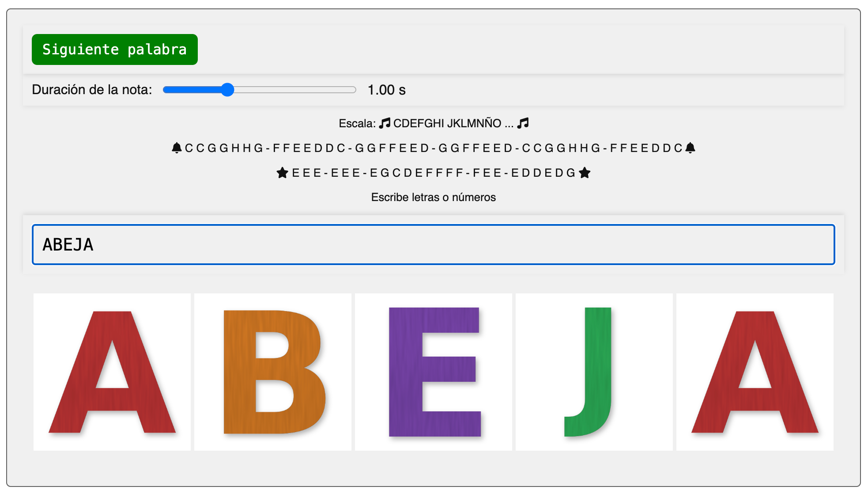Play the green letter J tile
The image size is (868, 494).
tap(594, 372)
